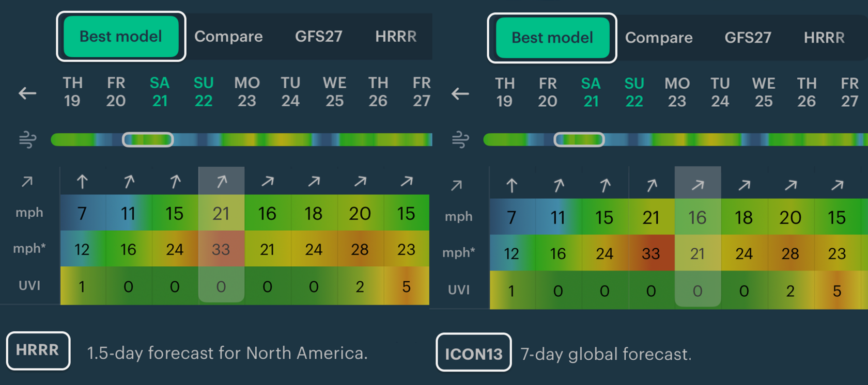Select WE 25 in left panel
Viewport: 868px width, 385px height.
tap(334, 92)
